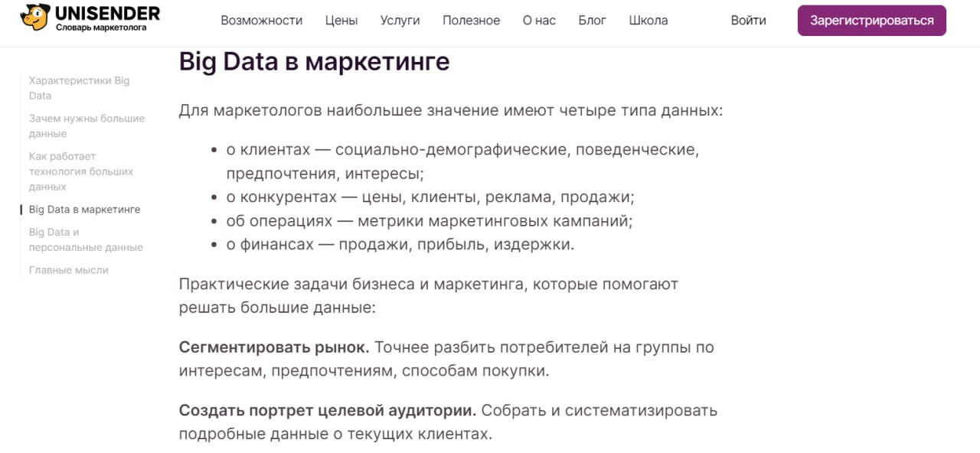Image resolution: width=980 pixels, height=453 pixels.
Task: Click the UNISENDER brand name text
Action: click(108, 13)
